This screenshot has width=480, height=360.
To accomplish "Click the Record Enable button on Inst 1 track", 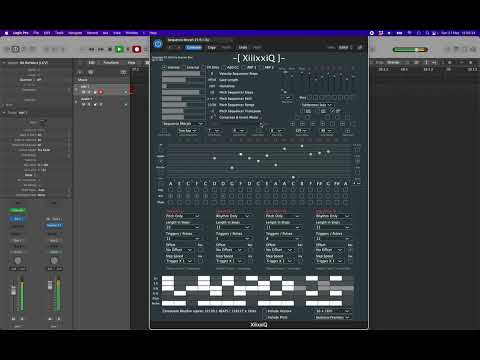I will point(100,92).
